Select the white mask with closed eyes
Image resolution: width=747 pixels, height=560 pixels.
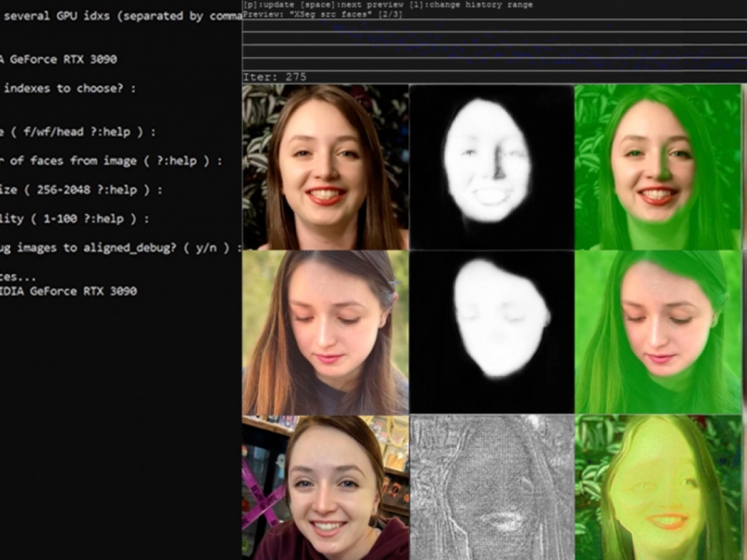pyautogui.click(x=491, y=332)
